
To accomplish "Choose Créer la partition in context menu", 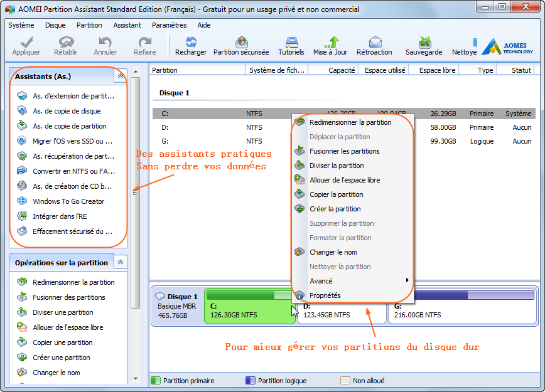I will tap(352, 209).
